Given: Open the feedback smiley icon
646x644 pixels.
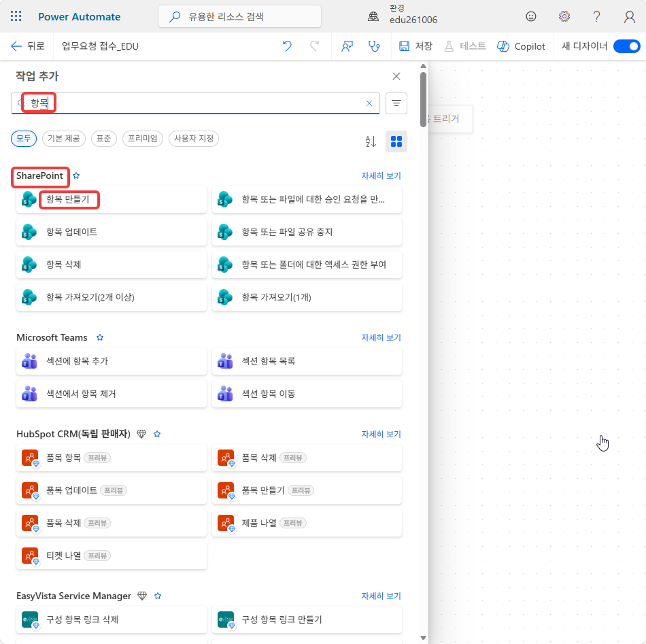Looking at the screenshot, I should point(531,16).
